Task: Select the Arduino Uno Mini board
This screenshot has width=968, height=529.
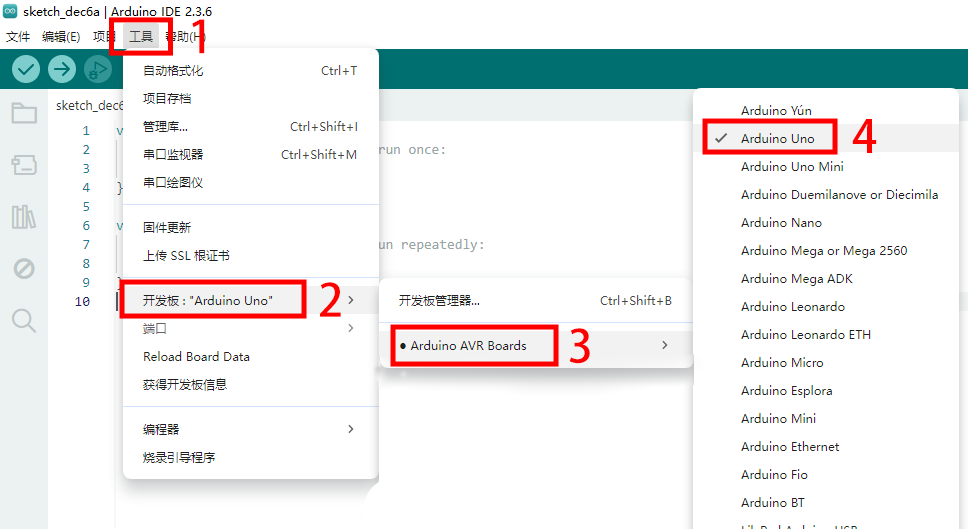Action: click(826, 167)
